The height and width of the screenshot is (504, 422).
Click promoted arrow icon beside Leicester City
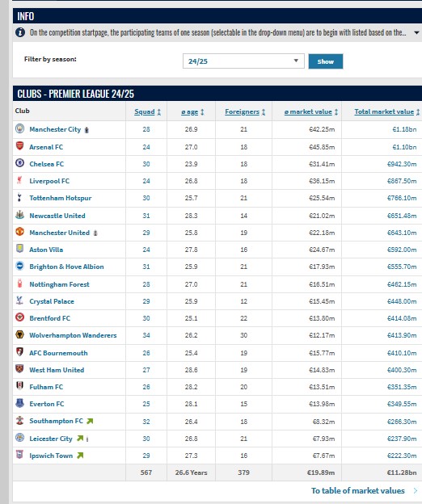pos(80,438)
